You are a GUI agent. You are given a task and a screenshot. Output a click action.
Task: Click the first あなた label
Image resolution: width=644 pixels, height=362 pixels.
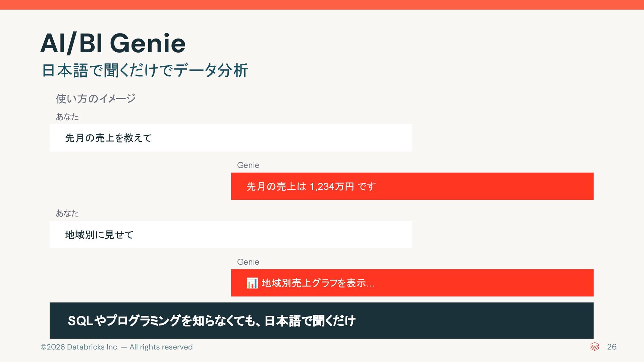67,117
